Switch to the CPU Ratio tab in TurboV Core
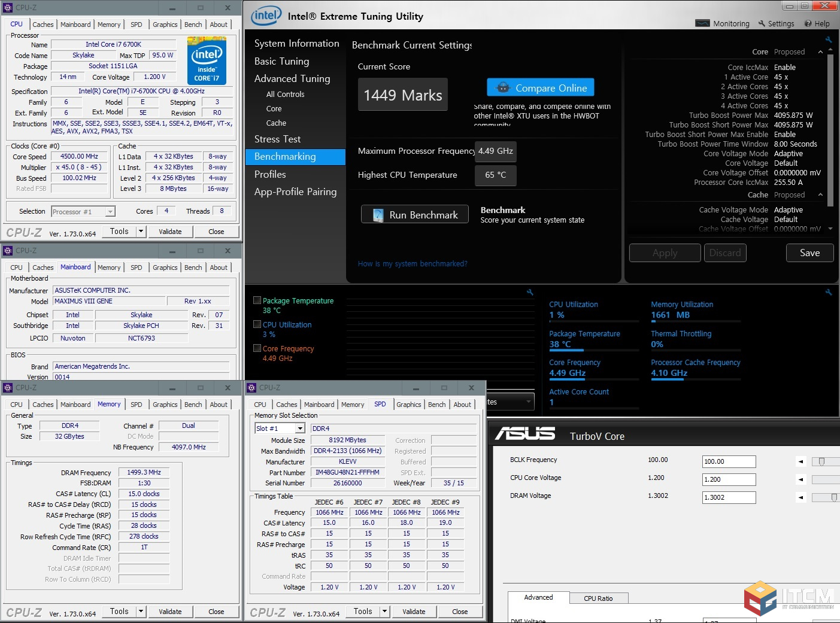 point(598,598)
